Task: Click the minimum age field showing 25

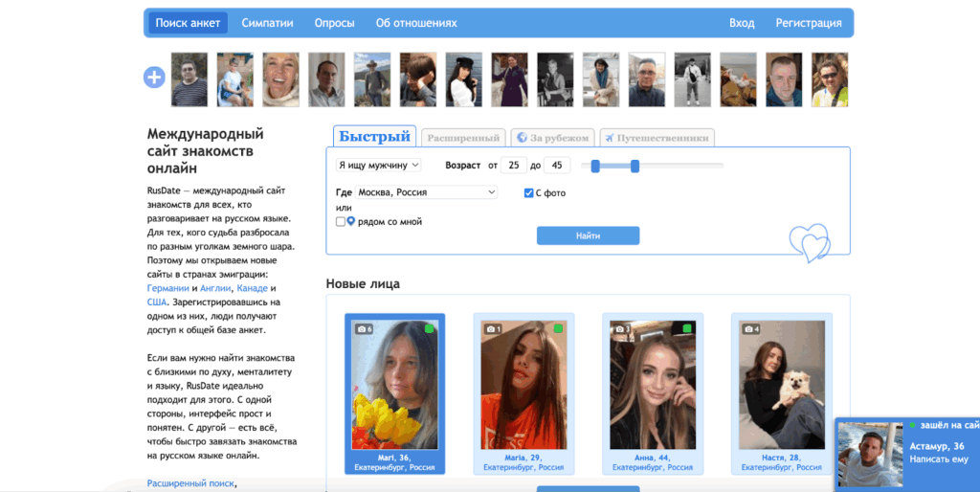Action: (x=513, y=166)
